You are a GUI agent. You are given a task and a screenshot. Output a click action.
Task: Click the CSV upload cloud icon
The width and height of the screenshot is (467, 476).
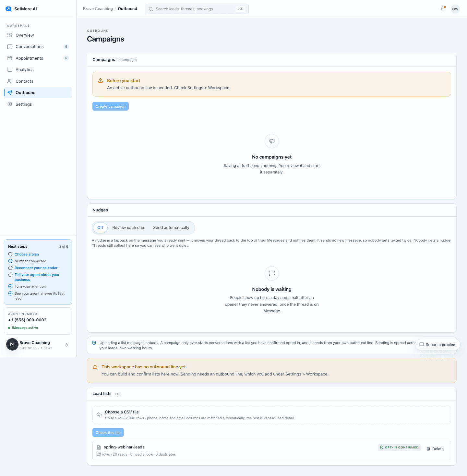[99, 415]
